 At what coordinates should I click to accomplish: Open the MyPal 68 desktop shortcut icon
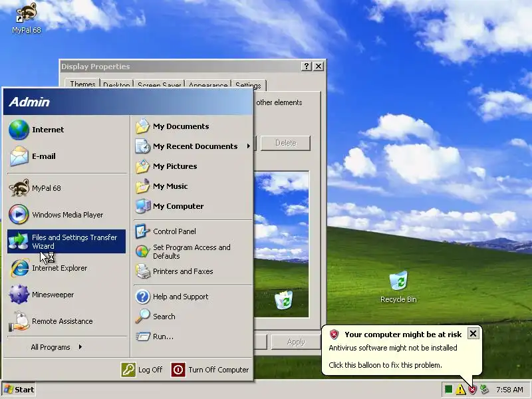27,13
